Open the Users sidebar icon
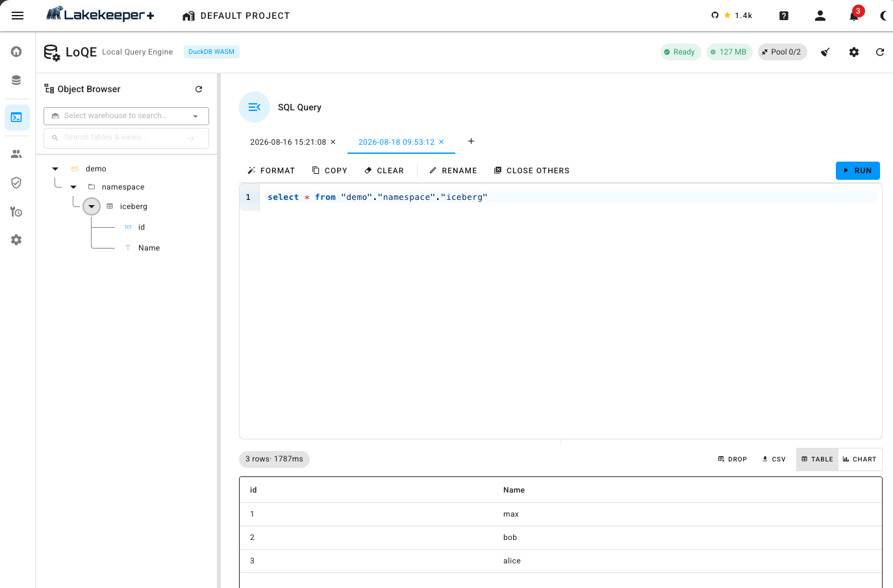The image size is (893, 588). [16, 154]
